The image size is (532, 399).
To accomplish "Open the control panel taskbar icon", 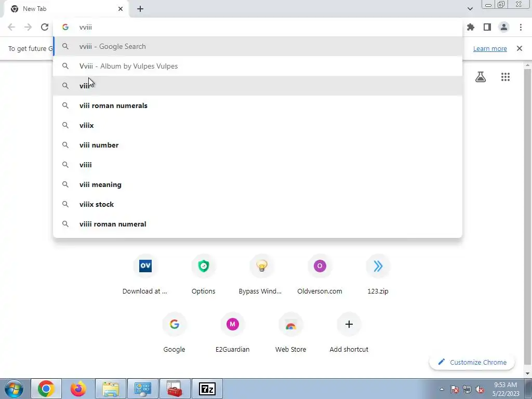I will [143, 389].
